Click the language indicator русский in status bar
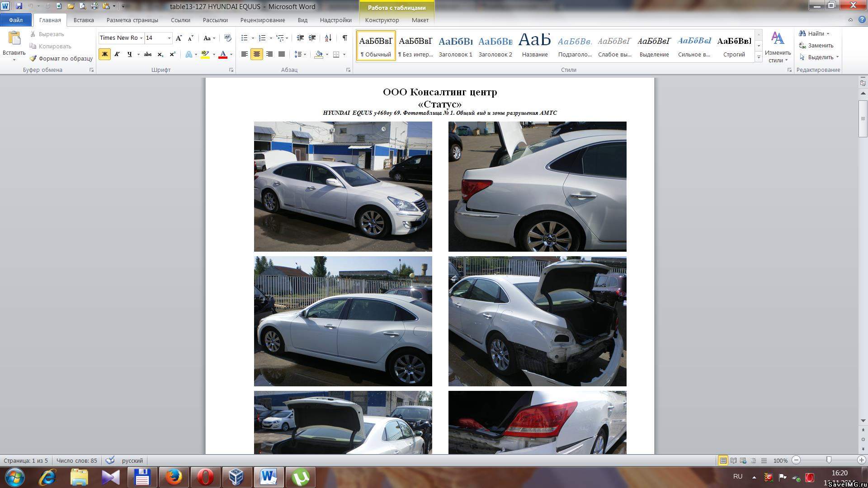The image size is (868, 488). point(132,460)
